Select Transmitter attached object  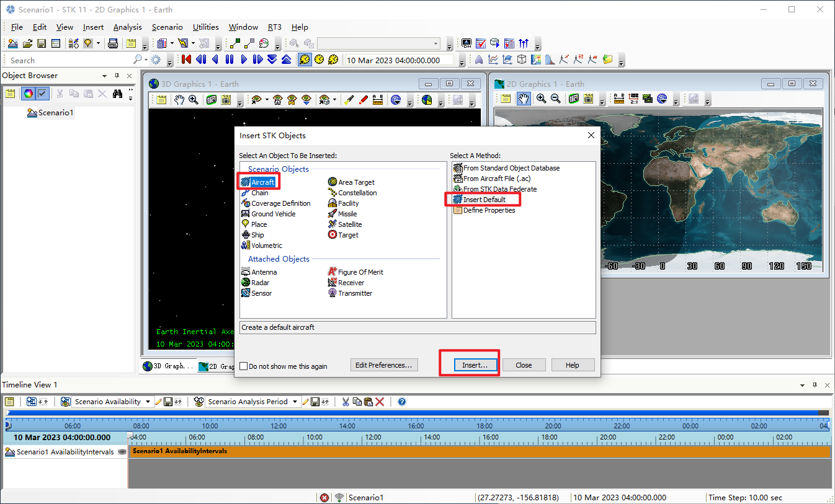351,293
